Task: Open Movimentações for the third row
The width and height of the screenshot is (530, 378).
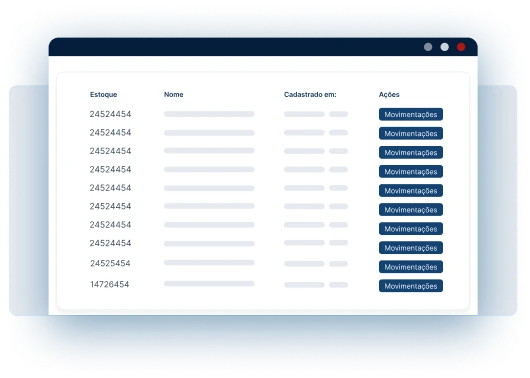Action: click(x=411, y=152)
